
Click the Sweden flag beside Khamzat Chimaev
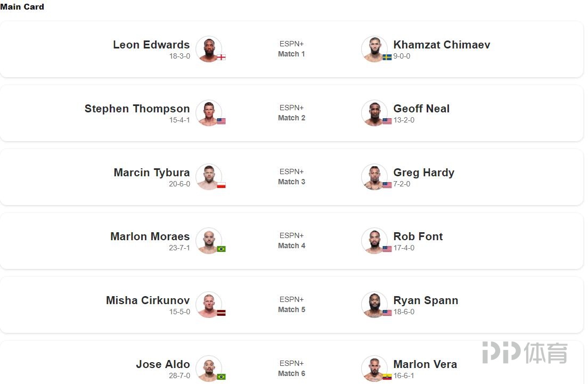(x=387, y=57)
